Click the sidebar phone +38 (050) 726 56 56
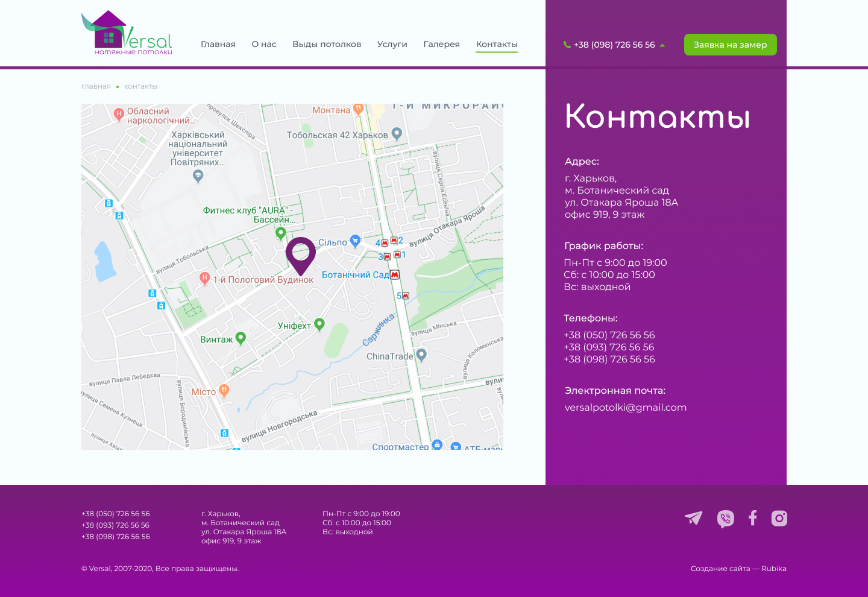This screenshot has width=868, height=597. pyautogui.click(x=609, y=335)
